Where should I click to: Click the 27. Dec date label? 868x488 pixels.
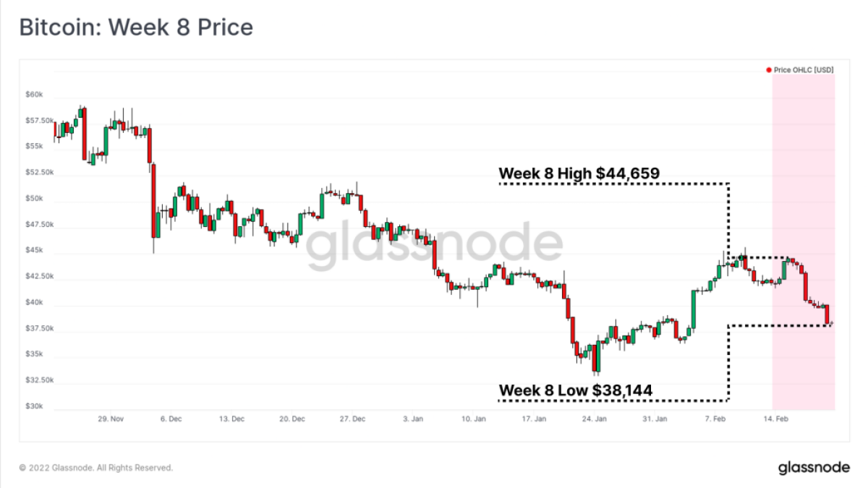point(354,419)
